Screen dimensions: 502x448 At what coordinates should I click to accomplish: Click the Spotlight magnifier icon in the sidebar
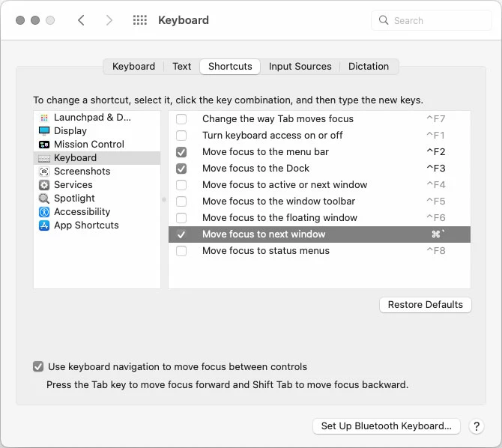tap(44, 199)
